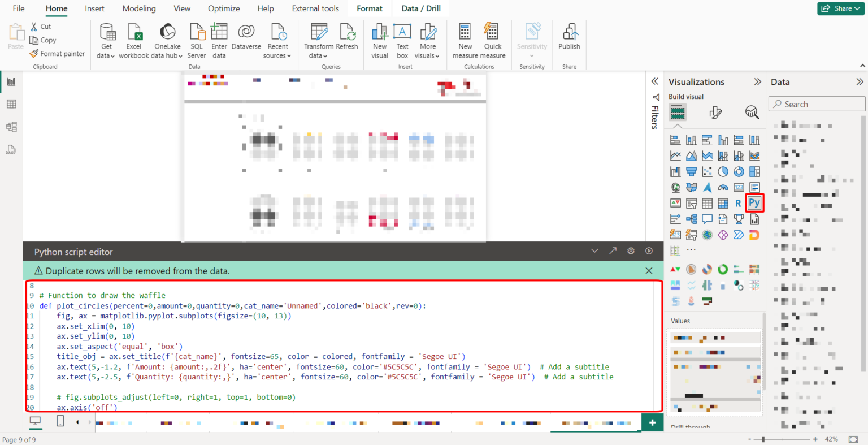The image size is (868, 445).
Task: Select the card (123) visual
Action: (x=739, y=187)
